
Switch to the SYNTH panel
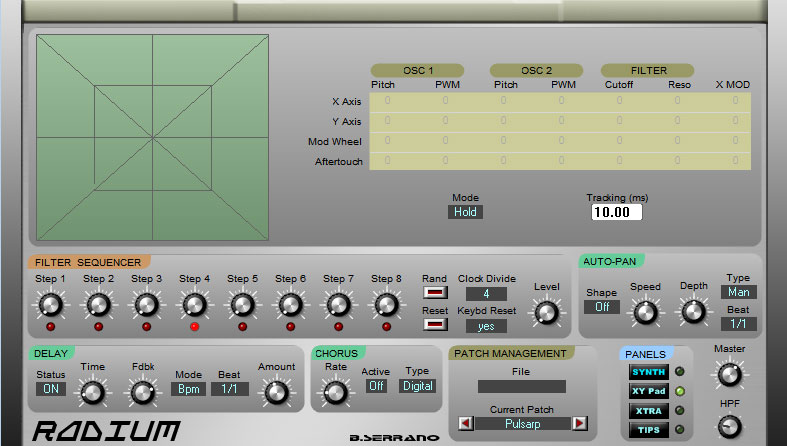point(647,372)
